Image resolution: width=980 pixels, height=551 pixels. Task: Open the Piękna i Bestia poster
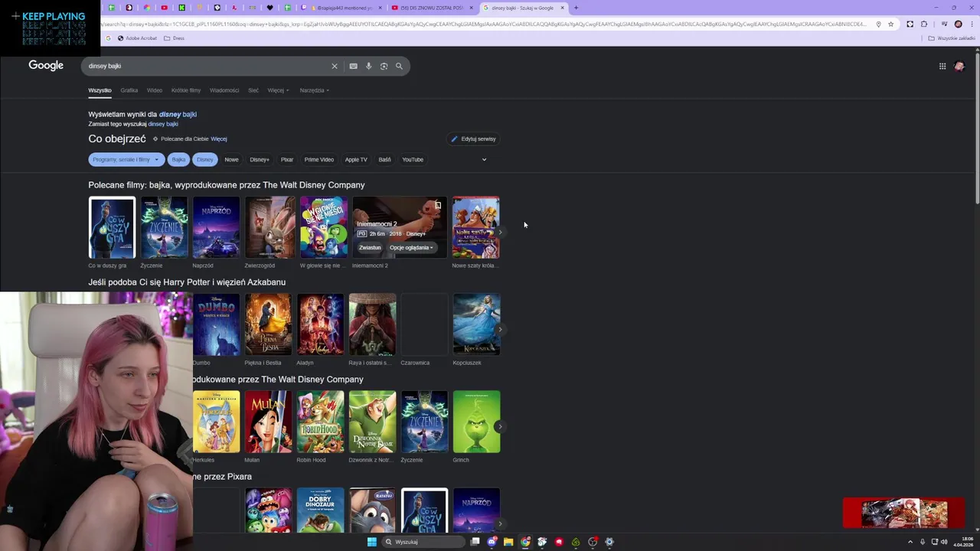(x=268, y=324)
